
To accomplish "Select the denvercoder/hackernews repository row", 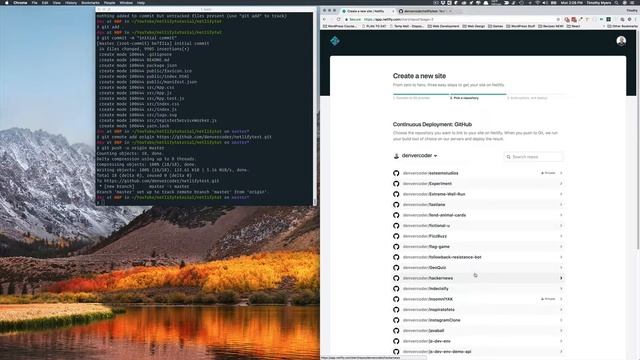I will (478, 278).
